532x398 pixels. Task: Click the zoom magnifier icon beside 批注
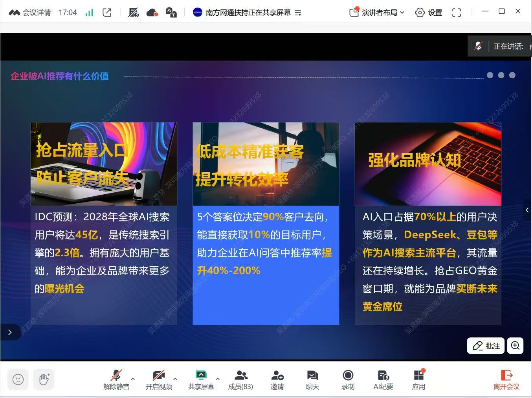(x=515, y=346)
